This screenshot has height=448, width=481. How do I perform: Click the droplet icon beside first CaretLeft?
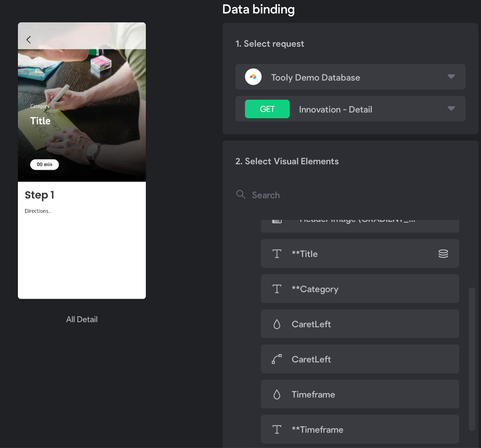click(x=277, y=324)
